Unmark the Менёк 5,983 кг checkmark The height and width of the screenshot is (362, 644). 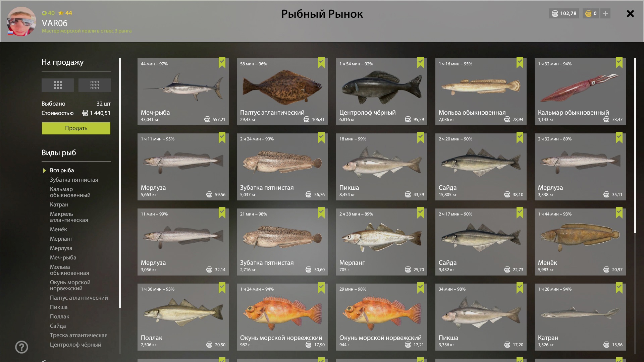click(x=619, y=213)
